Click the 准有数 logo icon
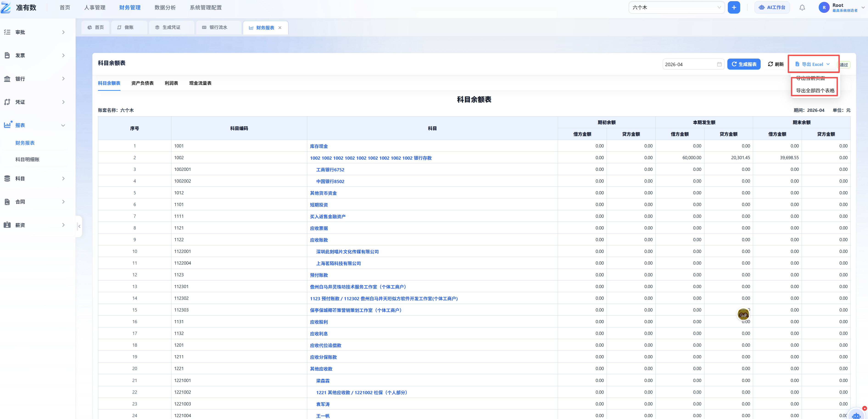 pos(6,7)
